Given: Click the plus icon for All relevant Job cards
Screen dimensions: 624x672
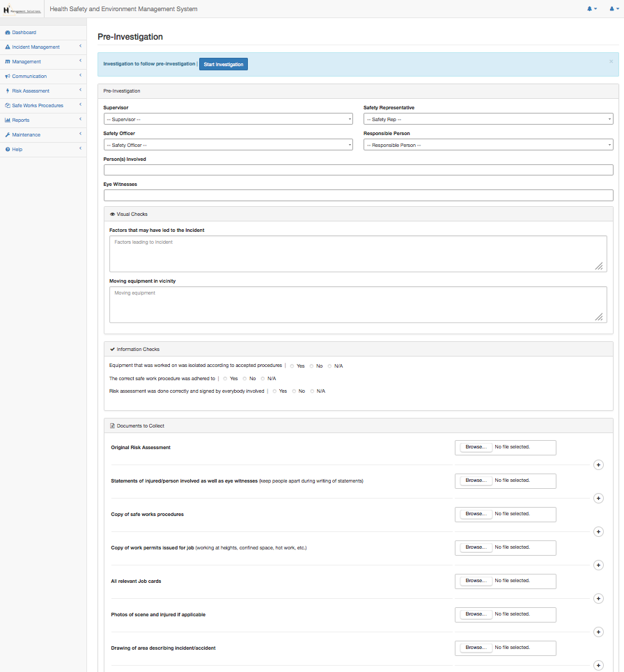Looking at the screenshot, I should (598, 598).
